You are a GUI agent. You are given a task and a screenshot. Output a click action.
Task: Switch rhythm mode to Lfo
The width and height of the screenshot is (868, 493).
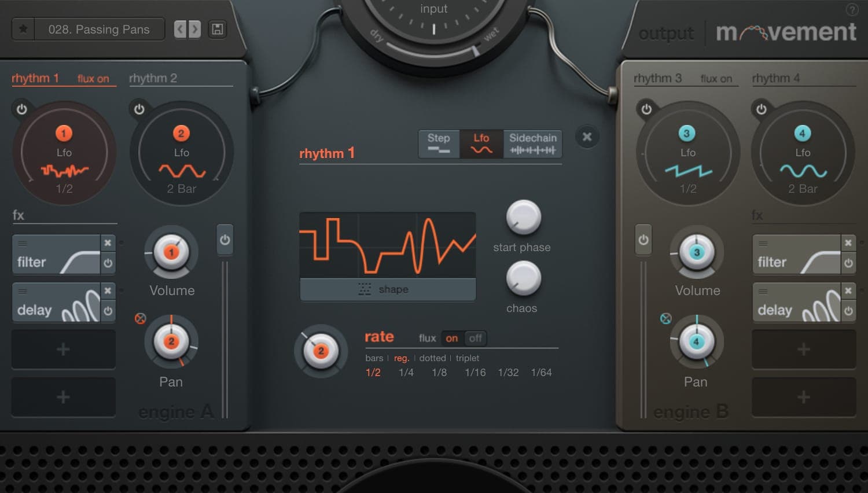(481, 144)
